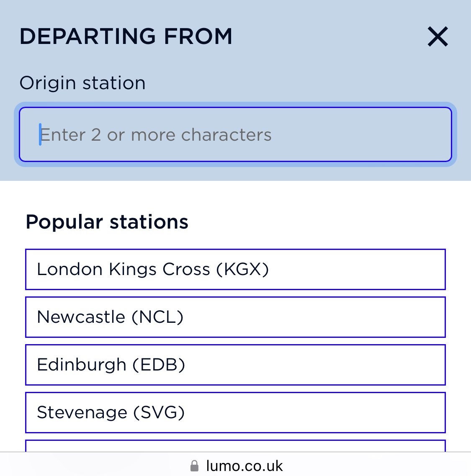Close the Departing From dialog
471x476 pixels.
click(438, 36)
